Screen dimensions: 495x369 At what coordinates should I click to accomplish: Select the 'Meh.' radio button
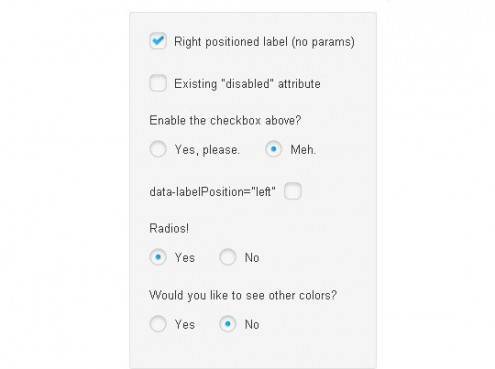tap(273, 149)
